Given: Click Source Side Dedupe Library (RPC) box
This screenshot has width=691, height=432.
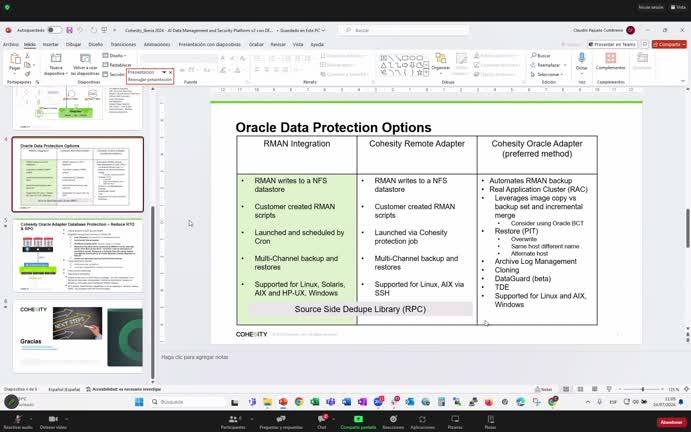Looking at the screenshot, I should click(x=360, y=309).
